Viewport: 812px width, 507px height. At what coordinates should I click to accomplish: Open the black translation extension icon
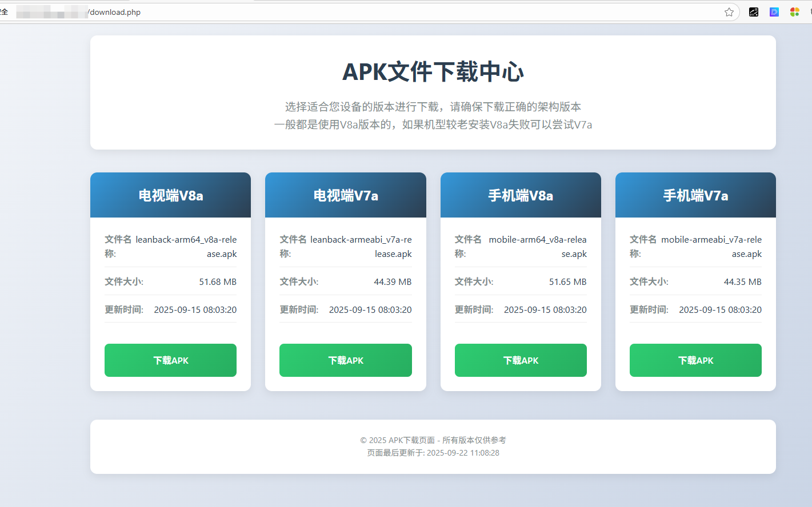754,12
